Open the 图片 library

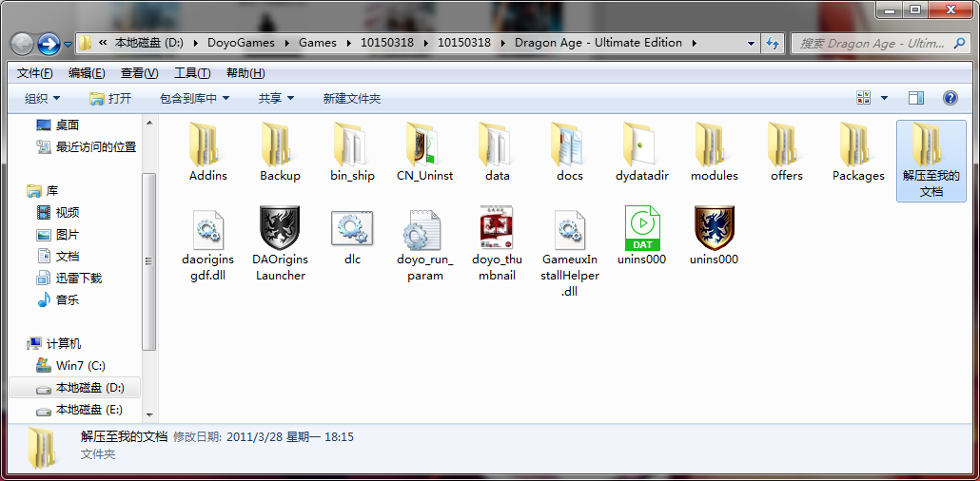click(57, 235)
